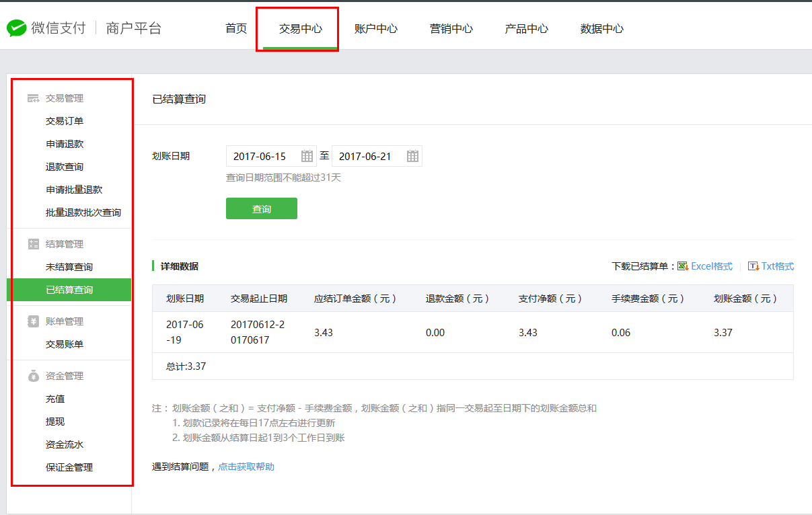Click the WeChat Pay logo icon
812x515 pixels.
pyautogui.click(x=16, y=28)
